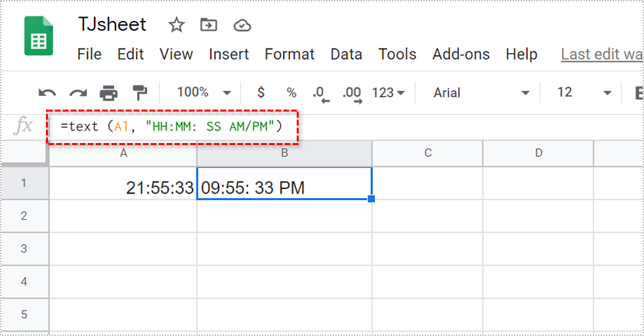Click the Google Sheets home logo
Image resolution: width=644 pixels, height=336 pixels.
click(39, 36)
